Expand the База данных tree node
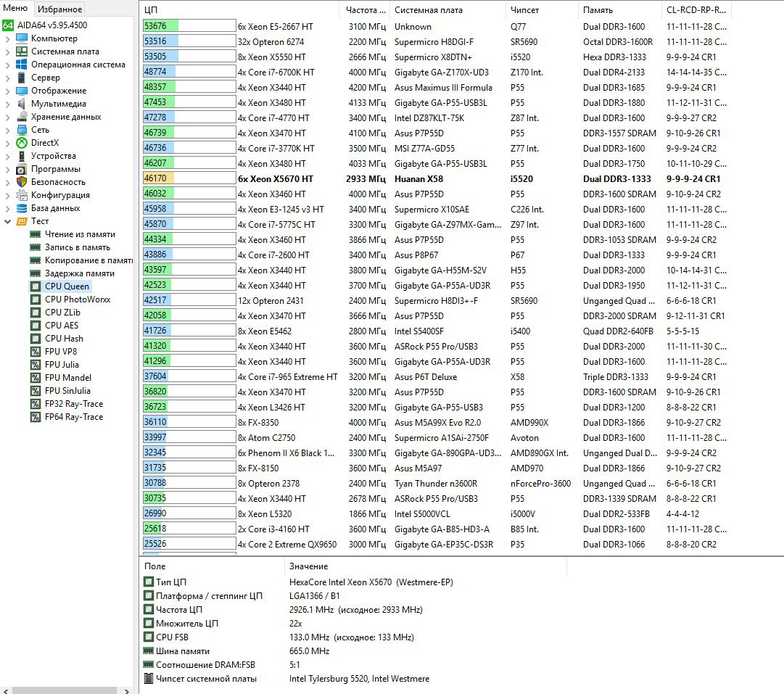 (x=7, y=209)
